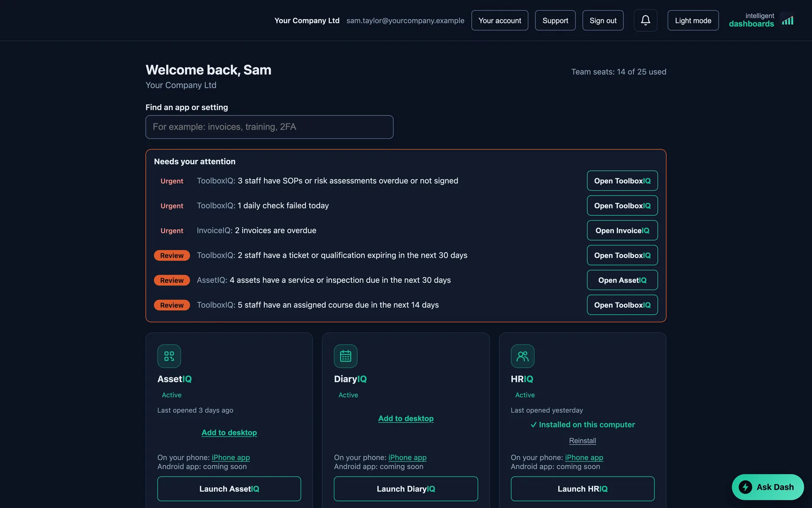Click sam.taylor@yourcompany.example email text
Image resolution: width=812 pixels, height=508 pixels.
(x=405, y=20)
